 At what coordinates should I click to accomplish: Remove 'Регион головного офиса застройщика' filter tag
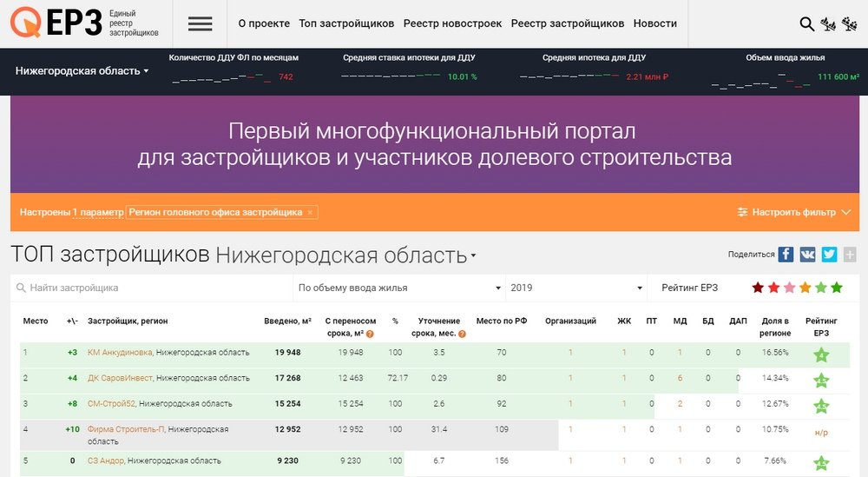click(310, 213)
